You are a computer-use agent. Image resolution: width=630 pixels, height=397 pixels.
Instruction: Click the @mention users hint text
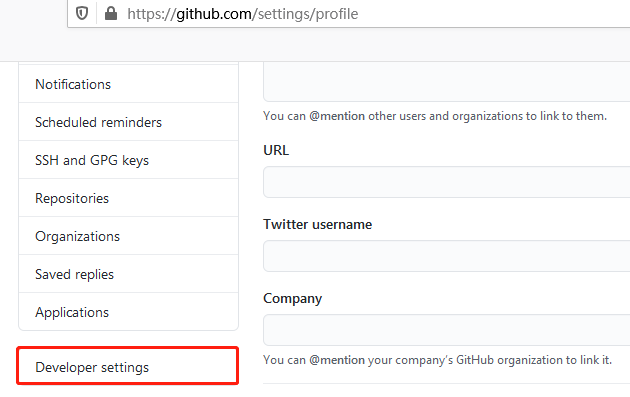[435, 116]
